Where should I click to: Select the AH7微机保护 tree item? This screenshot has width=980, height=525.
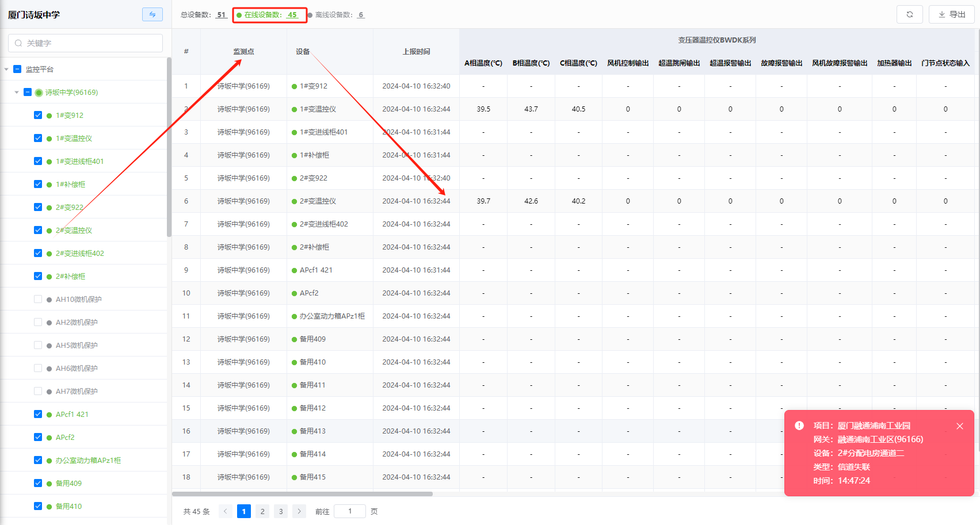pyautogui.click(x=77, y=391)
